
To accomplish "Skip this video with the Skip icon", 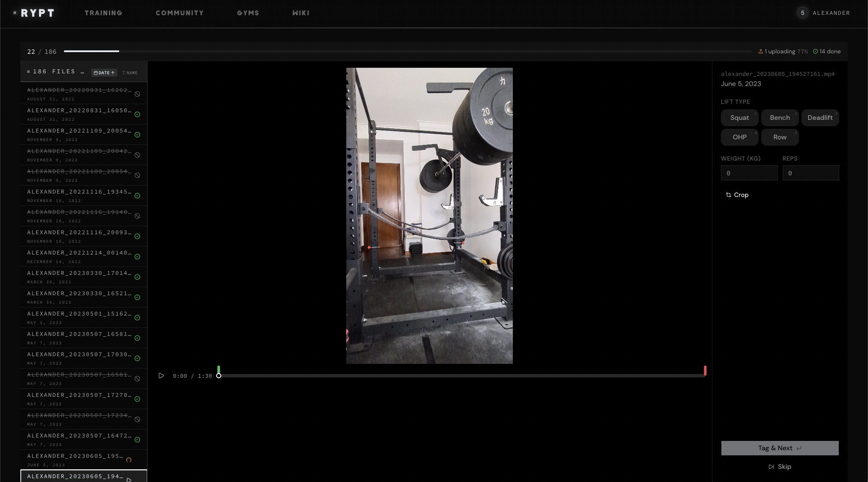I will tap(771, 467).
